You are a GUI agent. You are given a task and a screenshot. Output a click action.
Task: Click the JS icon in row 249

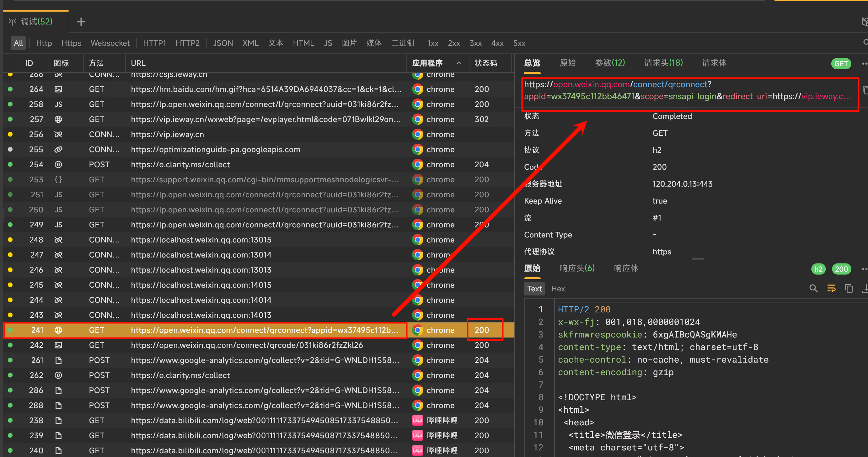tap(58, 225)
